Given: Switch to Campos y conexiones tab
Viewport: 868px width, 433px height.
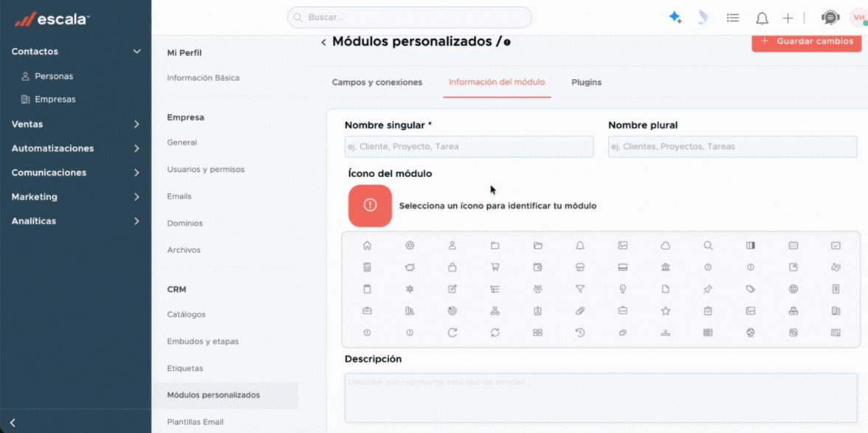Looking at the screenshot, I should click(x=377, y=83).
